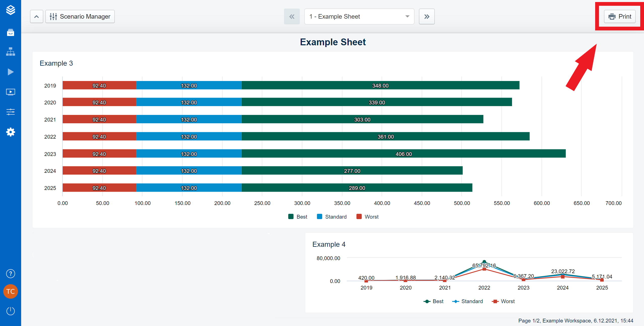Open the presentation screen sidebar icon

point(11,92)
